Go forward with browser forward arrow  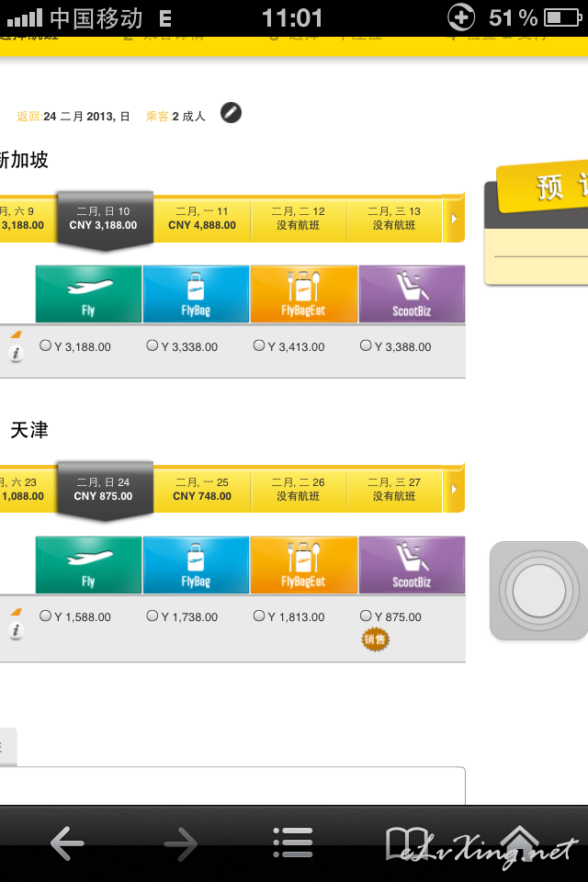(x=181, y=843)
